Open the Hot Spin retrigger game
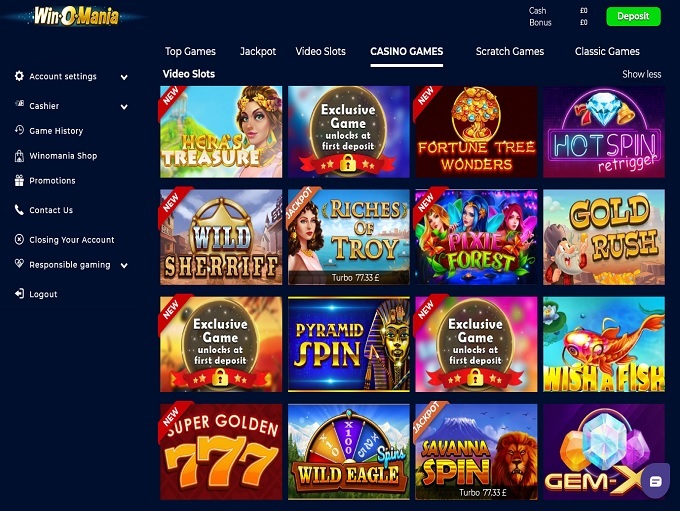The height and width of the screenshot is (511, 680). point(604,132)
